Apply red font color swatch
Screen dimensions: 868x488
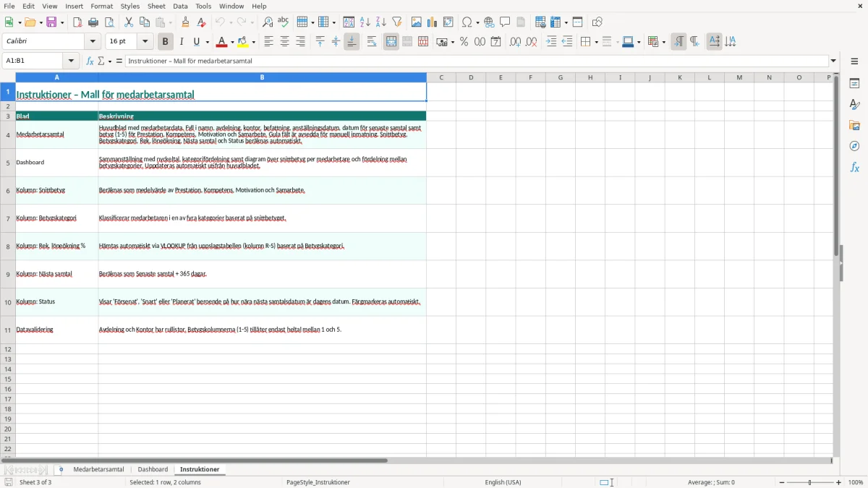click(x=222, y=42)
